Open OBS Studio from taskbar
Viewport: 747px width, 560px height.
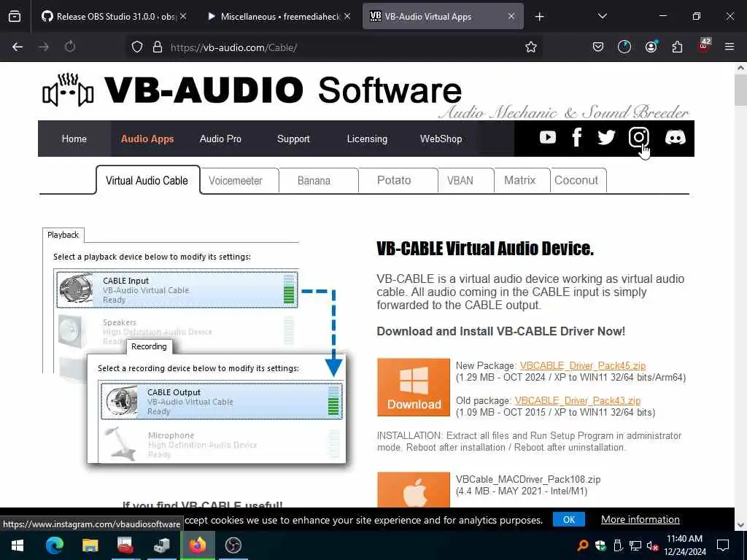(233, 545)
